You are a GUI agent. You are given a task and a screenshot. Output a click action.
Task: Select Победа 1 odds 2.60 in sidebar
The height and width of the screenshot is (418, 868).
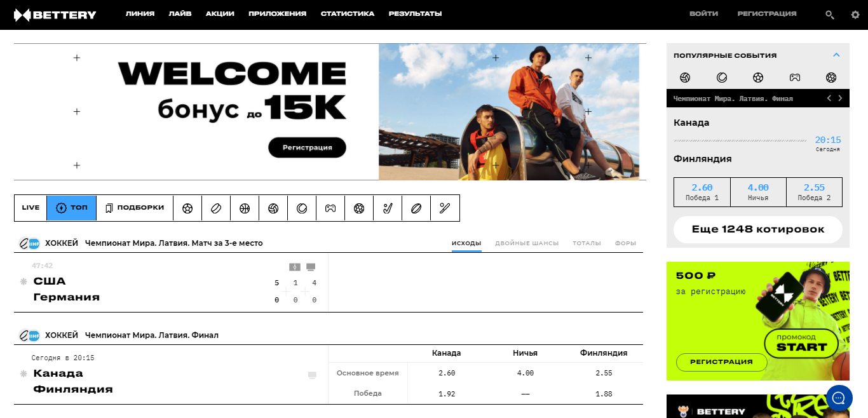702,192
